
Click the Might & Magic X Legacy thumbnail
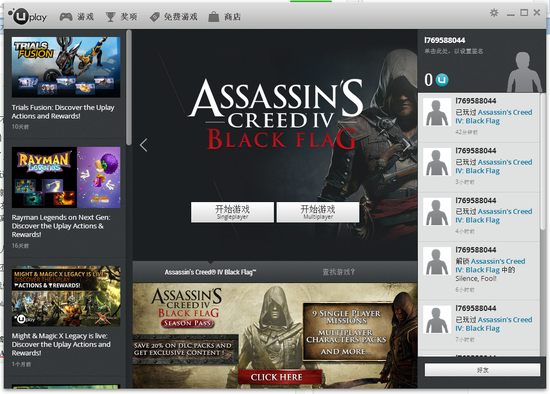point(66,297)
